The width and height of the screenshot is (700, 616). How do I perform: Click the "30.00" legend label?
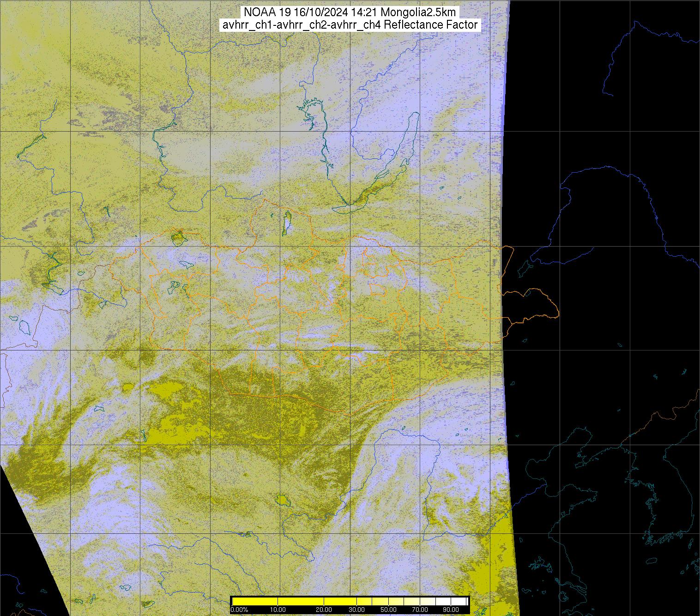(356, 610)
